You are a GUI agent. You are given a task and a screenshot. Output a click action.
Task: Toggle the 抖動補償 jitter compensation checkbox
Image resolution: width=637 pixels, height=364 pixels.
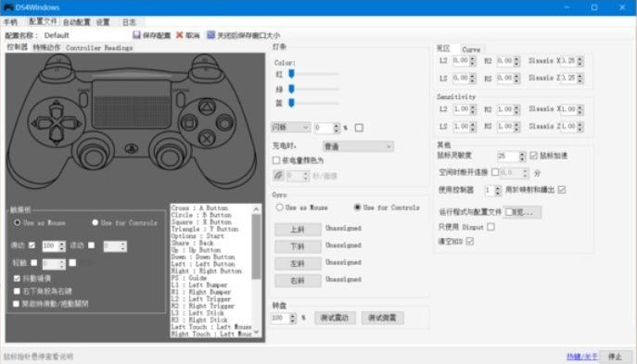tap(17, 279)
